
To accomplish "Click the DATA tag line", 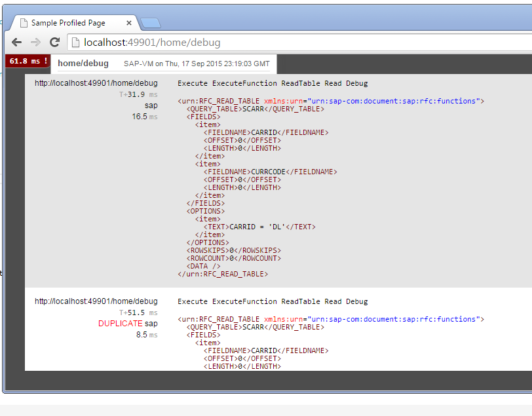I will click(204, 267).
